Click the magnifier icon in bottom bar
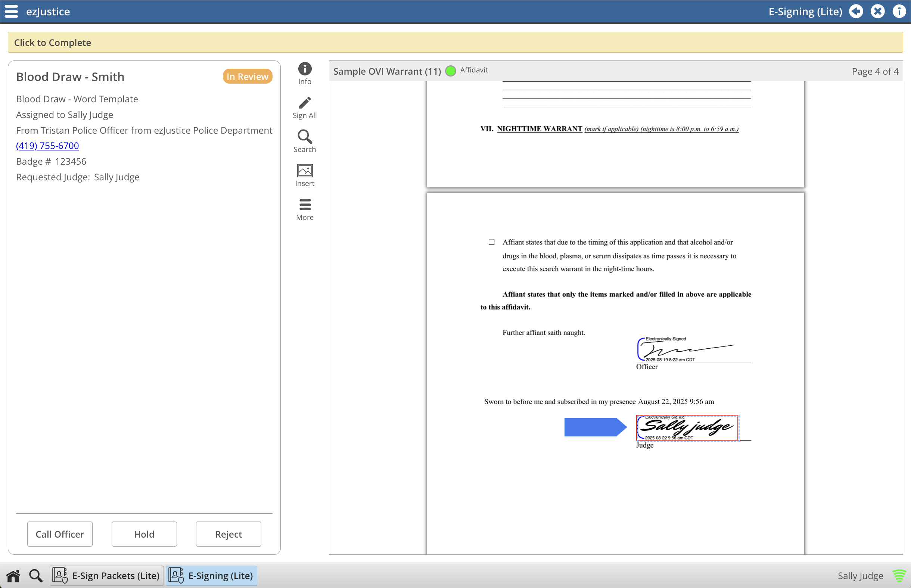 pyautogui.click(x=36, y=576)
